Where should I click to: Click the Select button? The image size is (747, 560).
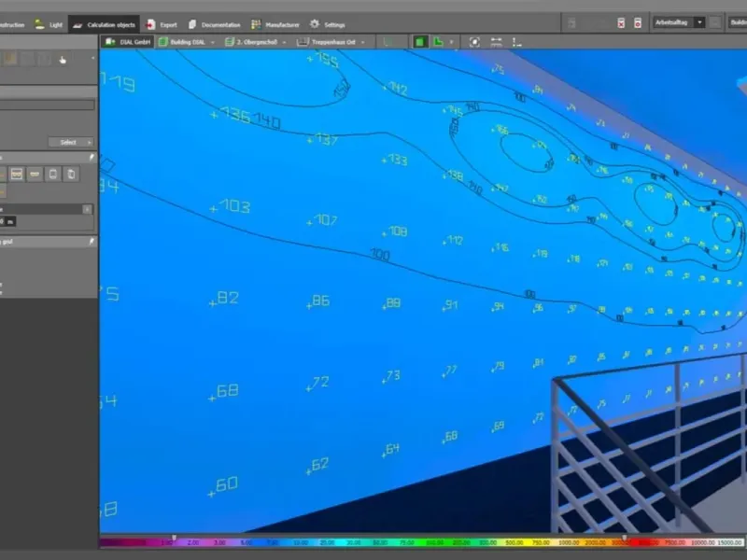coord(71,142)
